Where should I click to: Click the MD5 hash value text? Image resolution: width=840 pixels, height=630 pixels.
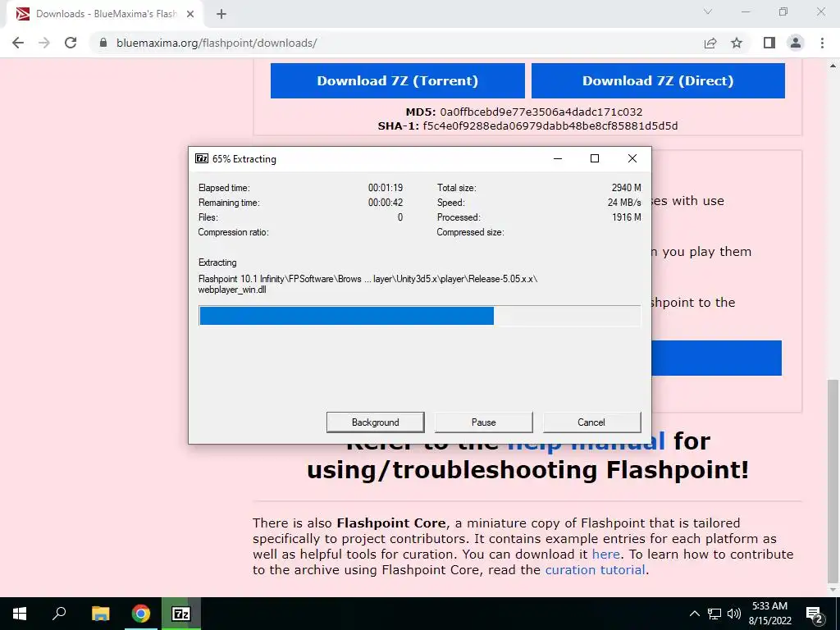541,112
